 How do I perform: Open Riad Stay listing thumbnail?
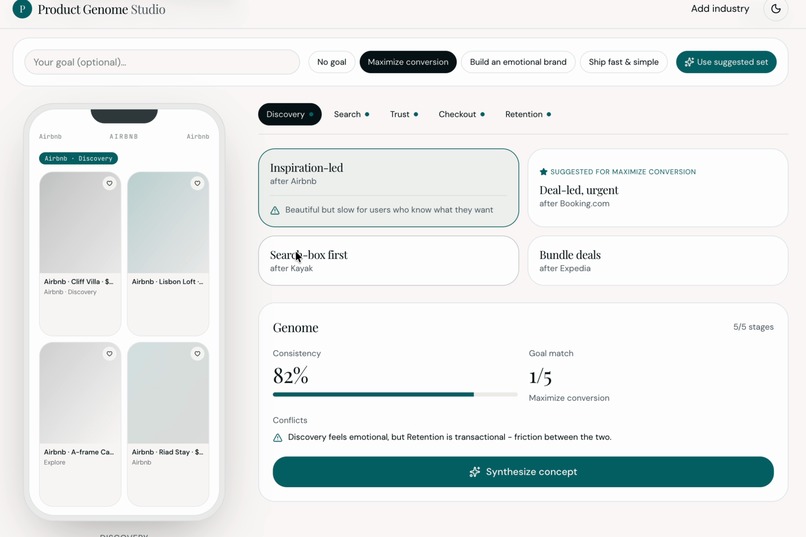point(168,393)
